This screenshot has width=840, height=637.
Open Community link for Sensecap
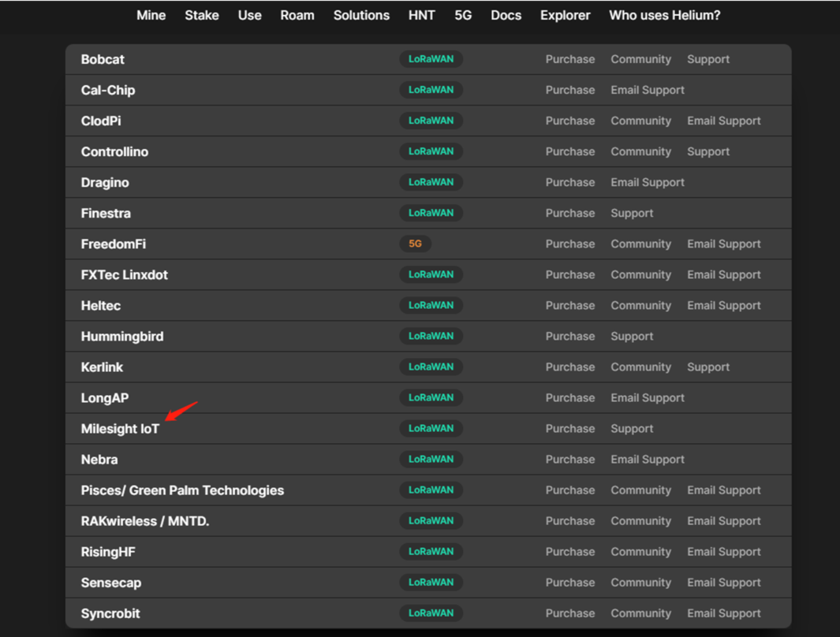tap(640, 583)
